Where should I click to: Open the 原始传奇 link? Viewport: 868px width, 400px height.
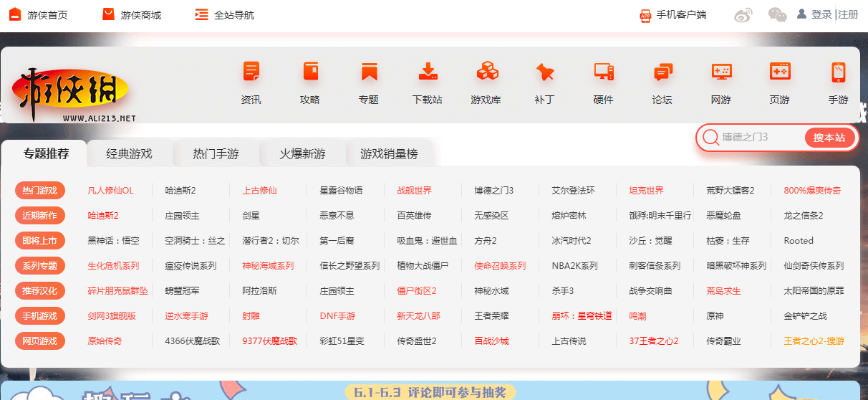click(105, 341)
